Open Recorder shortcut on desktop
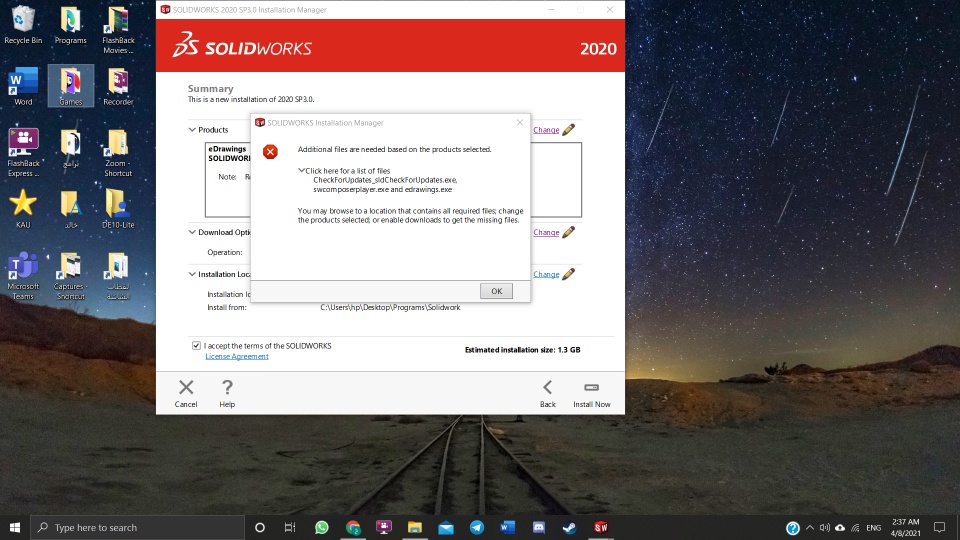The height and width of the screenshot is (540, 960). click(118, 86)
